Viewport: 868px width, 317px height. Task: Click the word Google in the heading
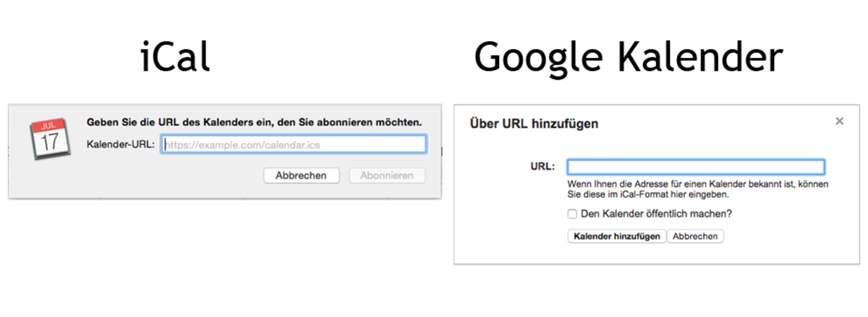[537, 57]
